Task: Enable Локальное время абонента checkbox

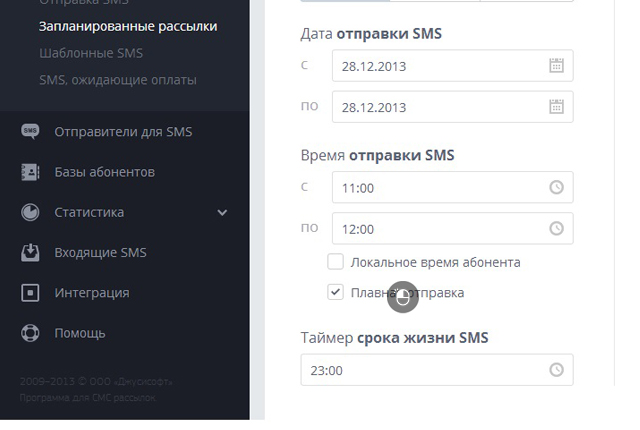Action: tap(336, 262)
